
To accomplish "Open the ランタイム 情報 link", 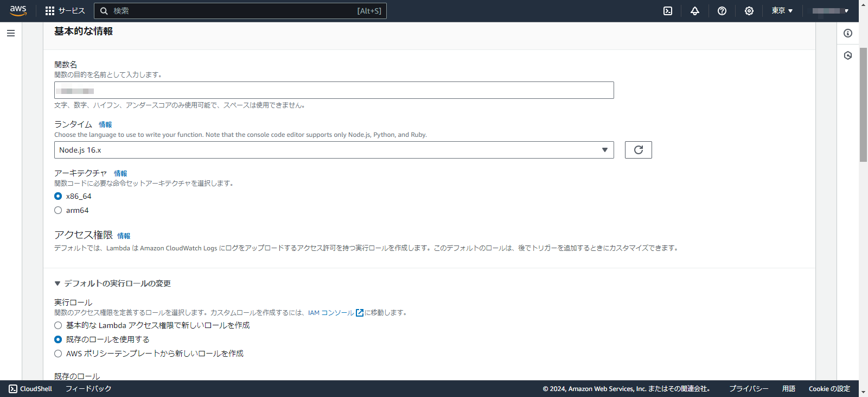I will (105, 125).
